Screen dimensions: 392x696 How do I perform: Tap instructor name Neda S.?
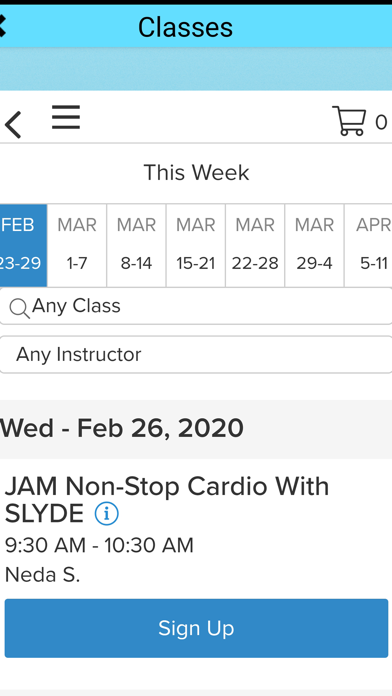pos(42,575)
